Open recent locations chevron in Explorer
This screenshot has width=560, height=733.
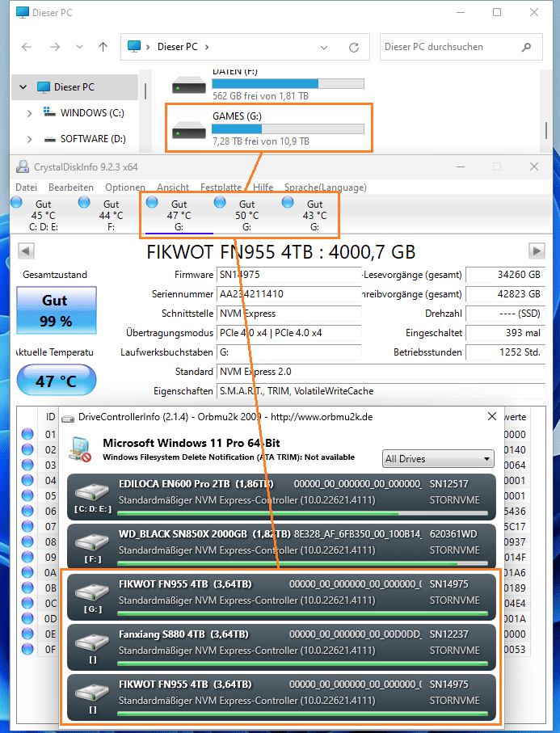(79, 47)
